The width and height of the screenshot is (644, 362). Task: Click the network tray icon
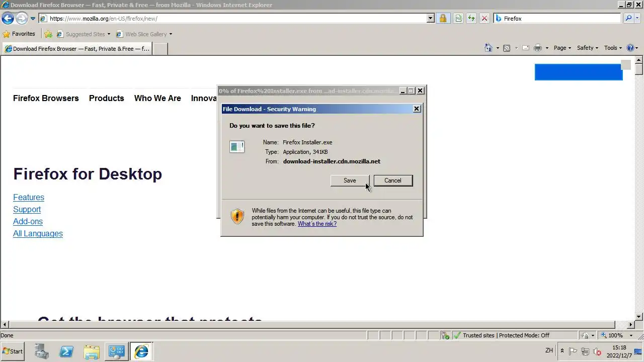[x=585, y=351]
